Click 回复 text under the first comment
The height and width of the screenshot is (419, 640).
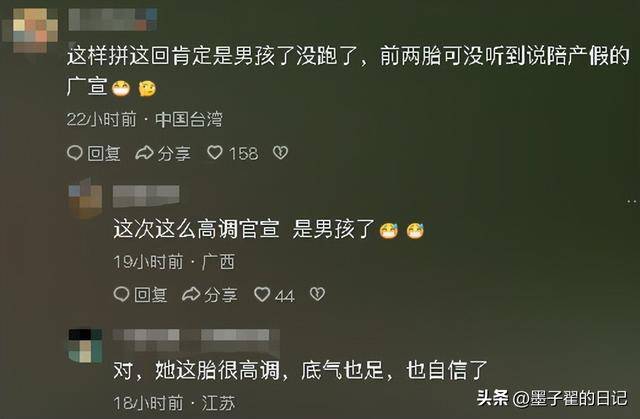point(104,153)
